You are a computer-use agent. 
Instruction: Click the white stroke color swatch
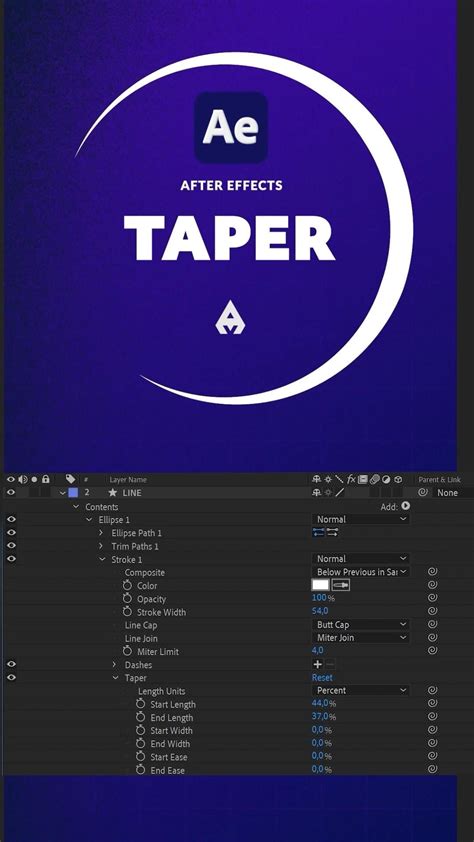click(x=320, y=585)
